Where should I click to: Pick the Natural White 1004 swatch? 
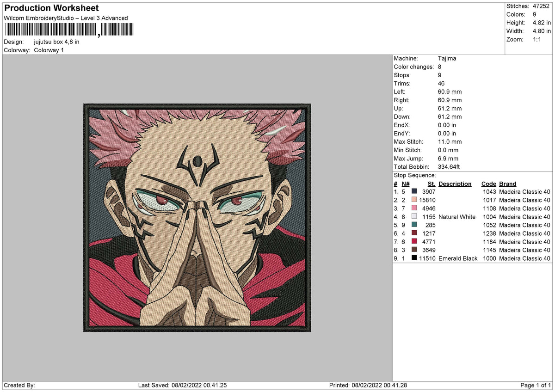(x=414, y=216)
